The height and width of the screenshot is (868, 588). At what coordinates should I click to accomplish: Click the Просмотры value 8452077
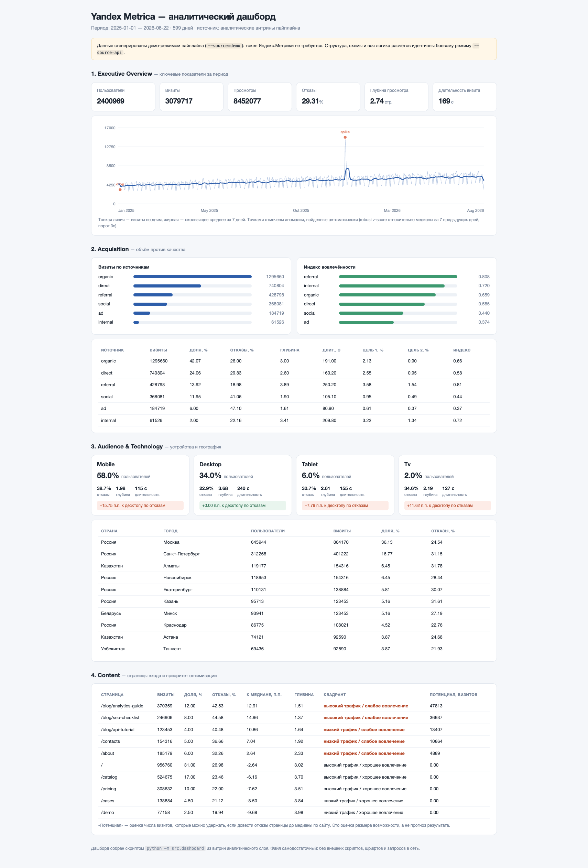(x=247, y=101)
